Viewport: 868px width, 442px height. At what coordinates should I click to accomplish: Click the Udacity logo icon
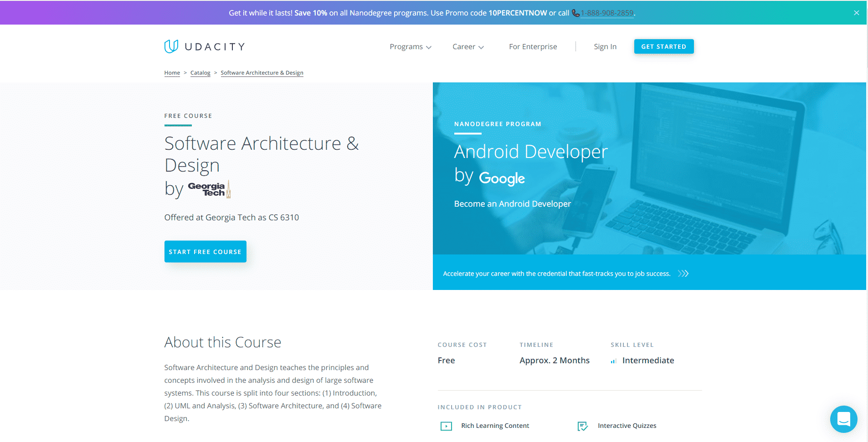171,46
